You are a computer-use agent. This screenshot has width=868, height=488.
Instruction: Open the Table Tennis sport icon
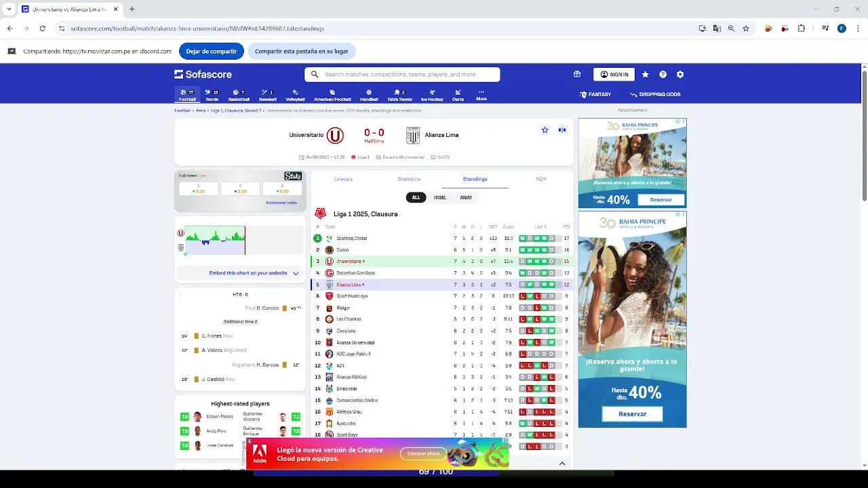pos(399,95)
